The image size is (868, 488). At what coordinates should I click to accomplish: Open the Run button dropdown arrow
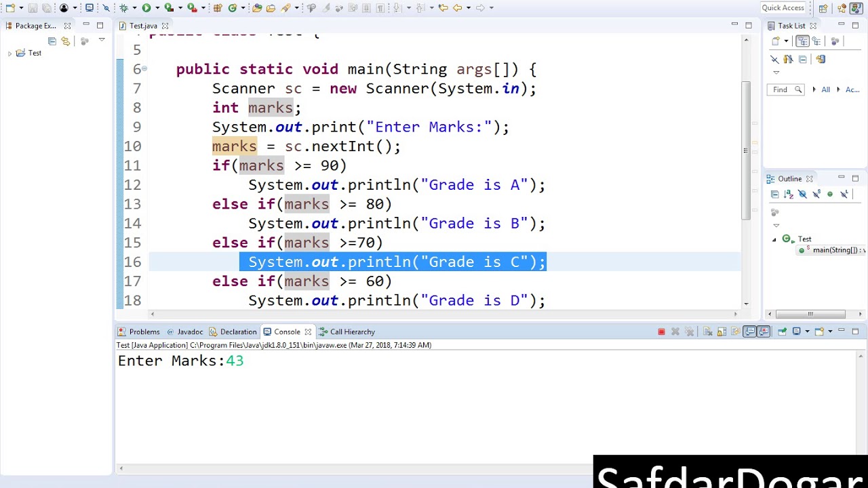click(157, 8)
